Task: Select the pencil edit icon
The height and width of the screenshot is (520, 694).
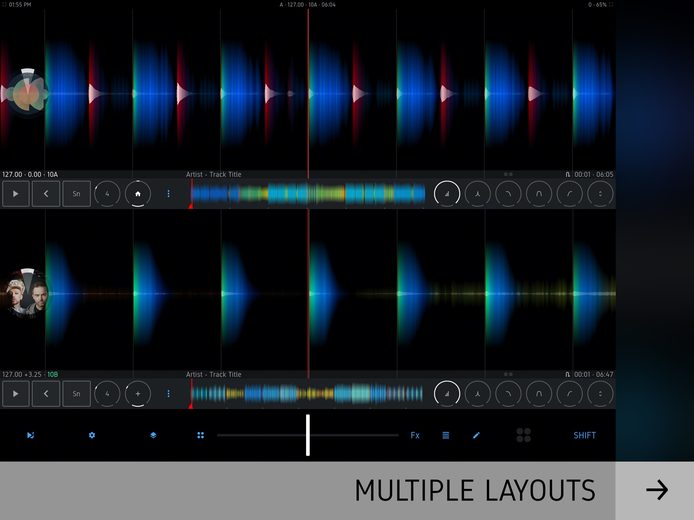Action: 476,435
